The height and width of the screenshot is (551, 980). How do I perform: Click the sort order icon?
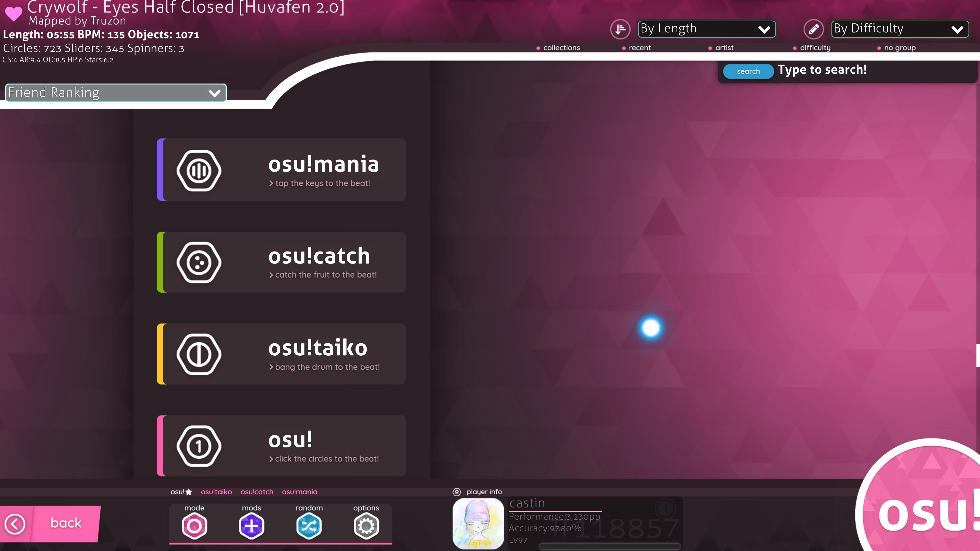(620, 29)
